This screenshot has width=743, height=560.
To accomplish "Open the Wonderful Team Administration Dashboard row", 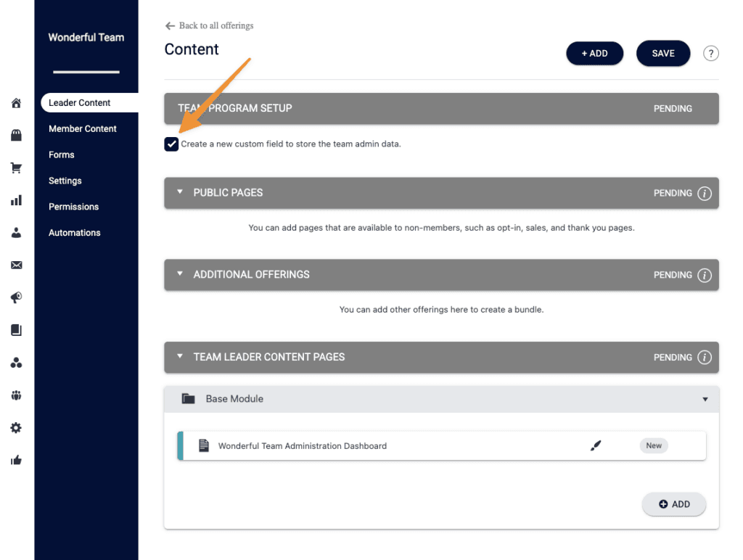I will click(303, 446).
